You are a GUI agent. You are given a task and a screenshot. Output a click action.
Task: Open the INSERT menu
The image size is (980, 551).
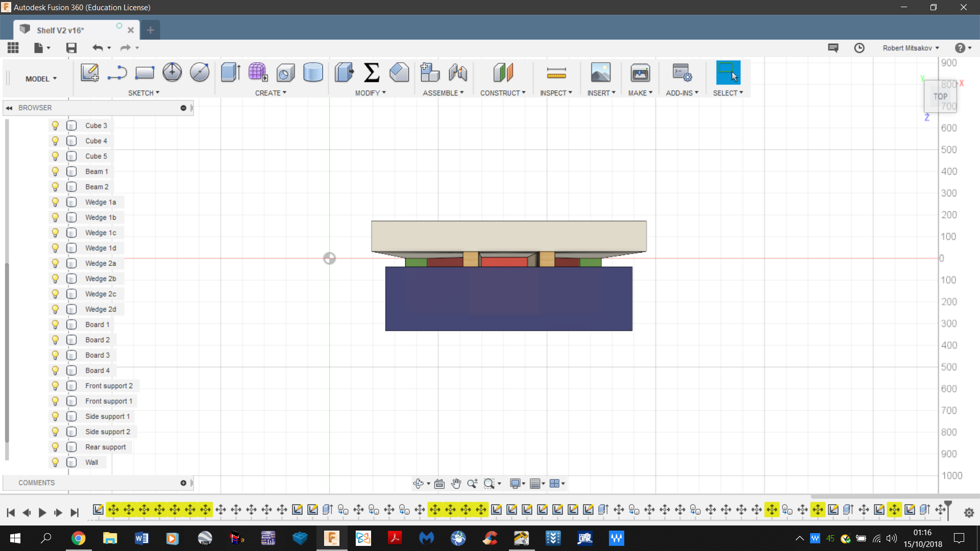(601, 93)
